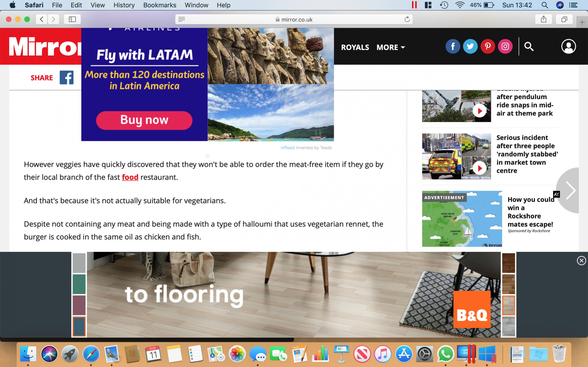Image resolution: width=588 pixels, height=367 pixels.
Task: Open the user account profile icon
Action: (x=568, y=46)
